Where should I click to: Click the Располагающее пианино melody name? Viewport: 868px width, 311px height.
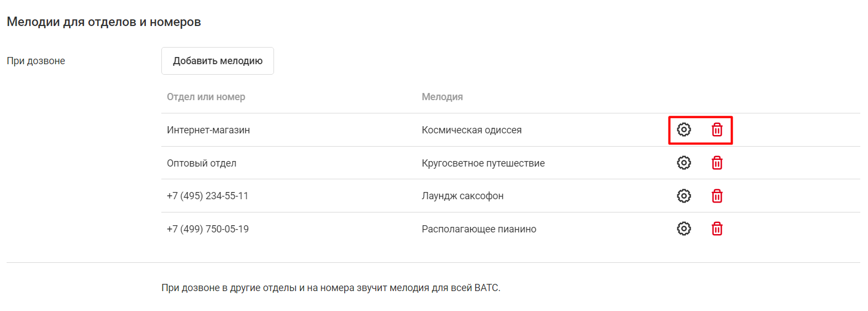(x=478, y=229)
